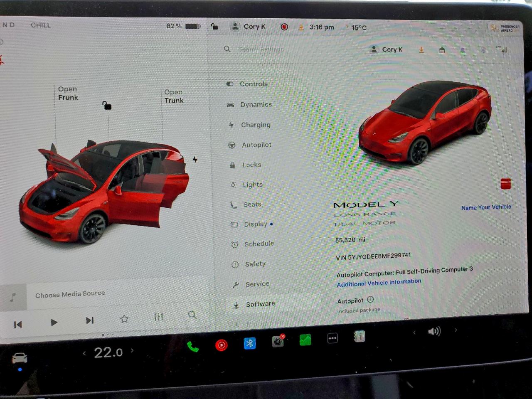Tap the HomeLink garage icon
This screenshot has height=399, width=532.
[x=442, y=50]
